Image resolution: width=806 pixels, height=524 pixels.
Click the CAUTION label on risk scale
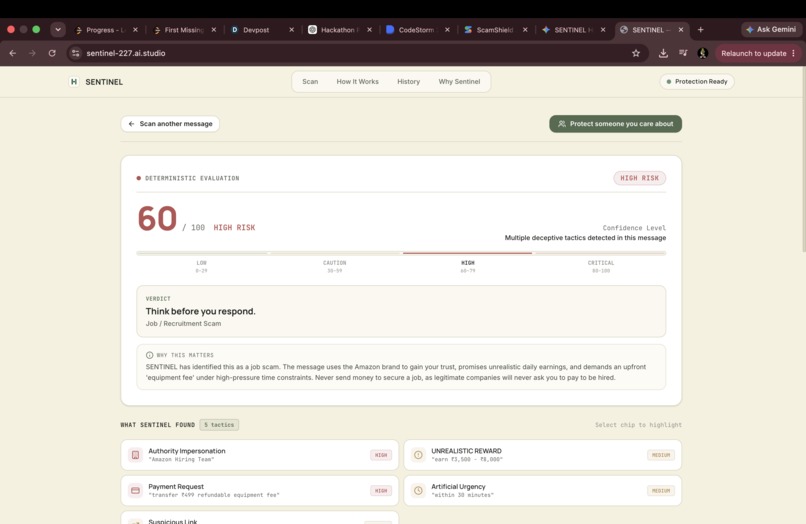pyautogui.click(x=335, y=263)
